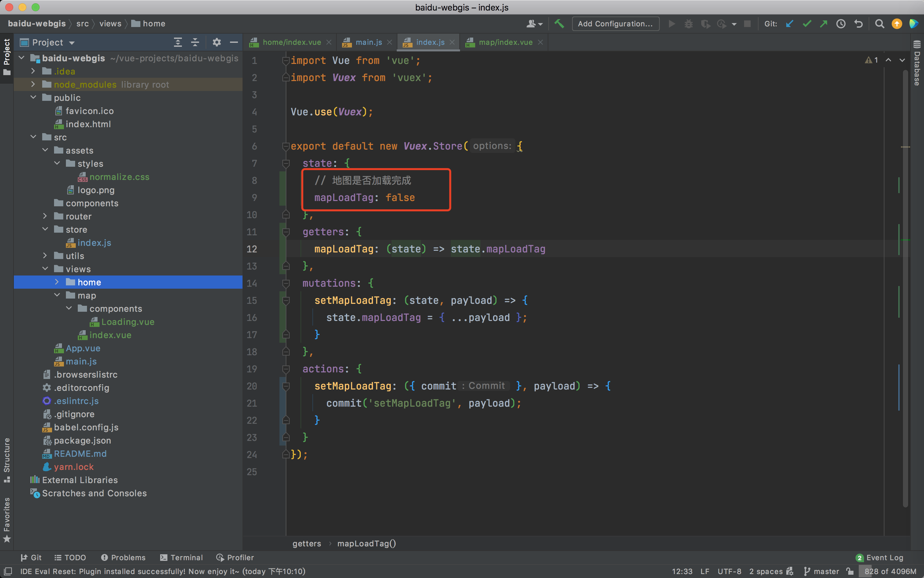The width and height of the screenshot is (924, 578).
Task: Click Git Commit checkmark icon
Action: [807, 24]
